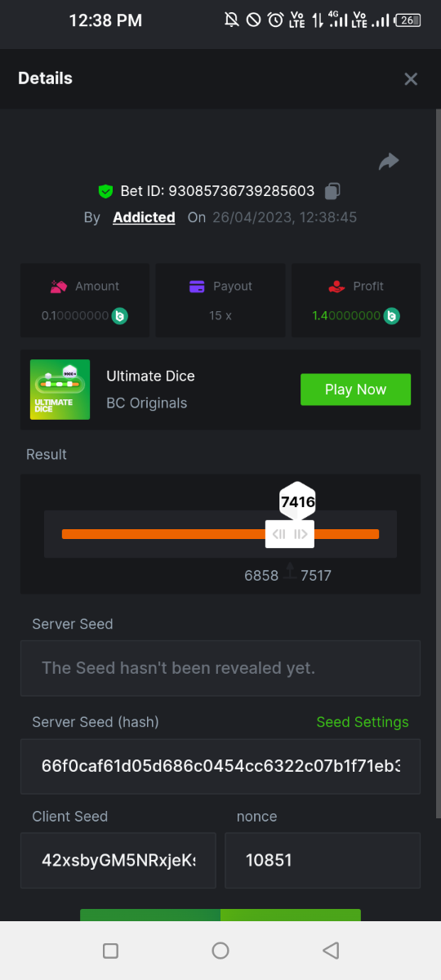
Task: Click the green verified shield icon
Action: click(105, 191)
